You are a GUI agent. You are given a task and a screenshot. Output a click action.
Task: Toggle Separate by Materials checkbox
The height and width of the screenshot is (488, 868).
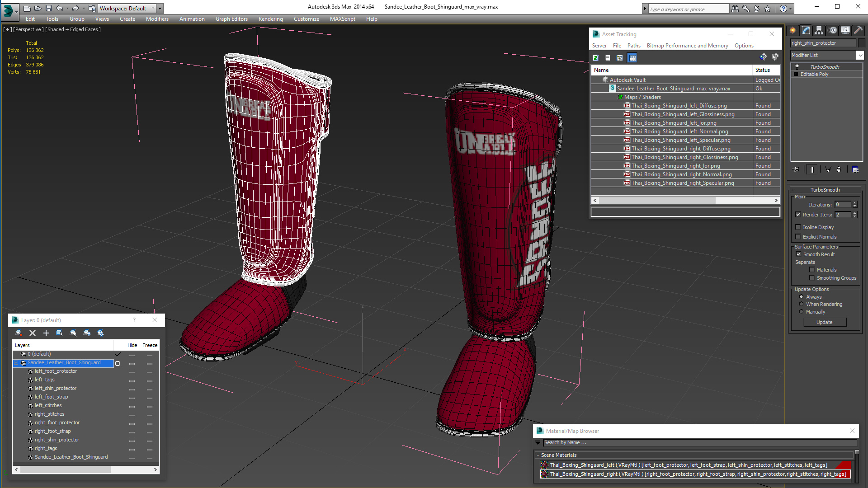(x=812, y=270)
